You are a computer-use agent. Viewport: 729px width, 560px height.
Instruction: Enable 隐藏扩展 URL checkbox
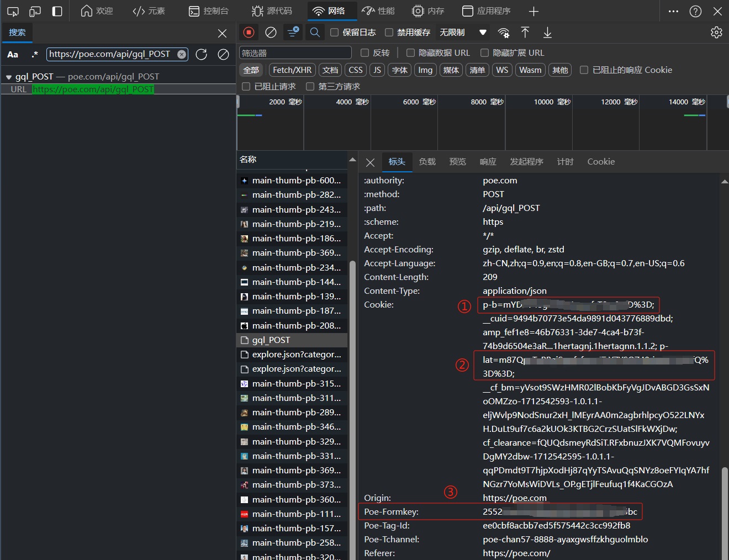point(484,53)
